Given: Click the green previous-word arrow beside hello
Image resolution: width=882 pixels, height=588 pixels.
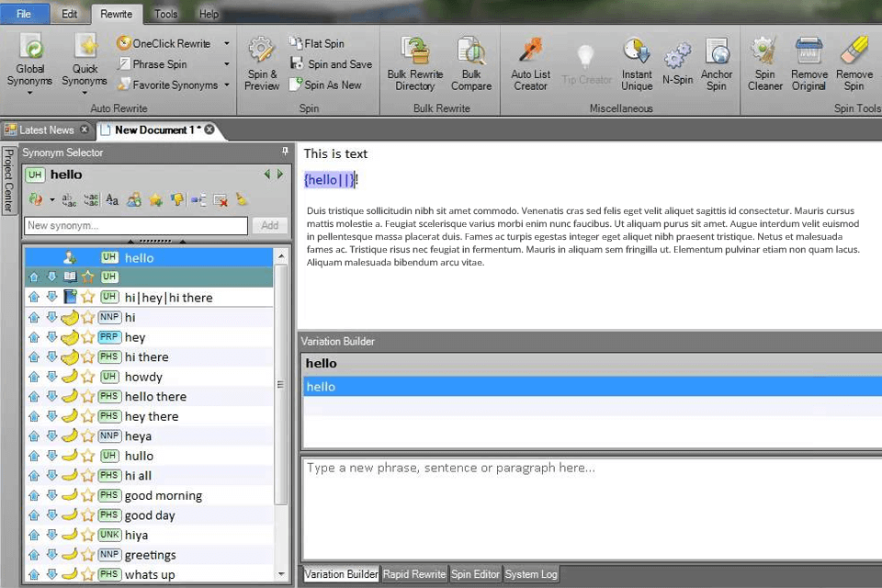Looking at the screenshot, I should coord(267,175).
